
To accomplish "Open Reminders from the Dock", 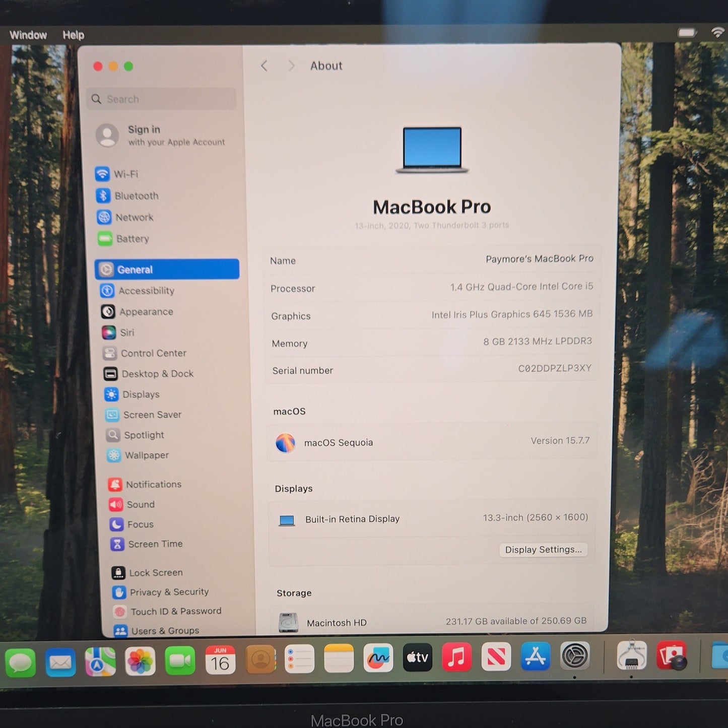I will (x=299, y=659).
